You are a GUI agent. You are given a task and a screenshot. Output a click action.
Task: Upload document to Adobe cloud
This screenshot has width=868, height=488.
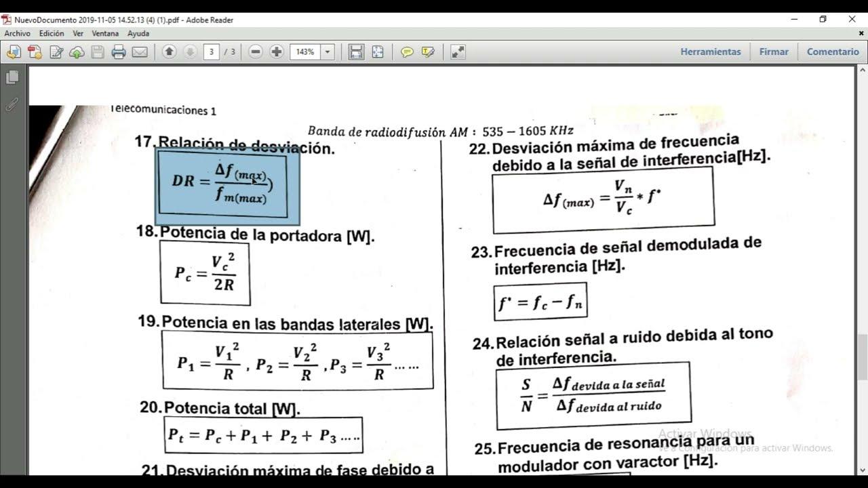tap(77, 52)
